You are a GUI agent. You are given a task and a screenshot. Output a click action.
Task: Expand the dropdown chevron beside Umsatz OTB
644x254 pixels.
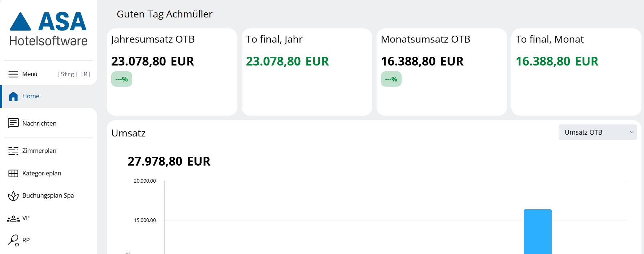pyautogui.click(x=631, y=132)
